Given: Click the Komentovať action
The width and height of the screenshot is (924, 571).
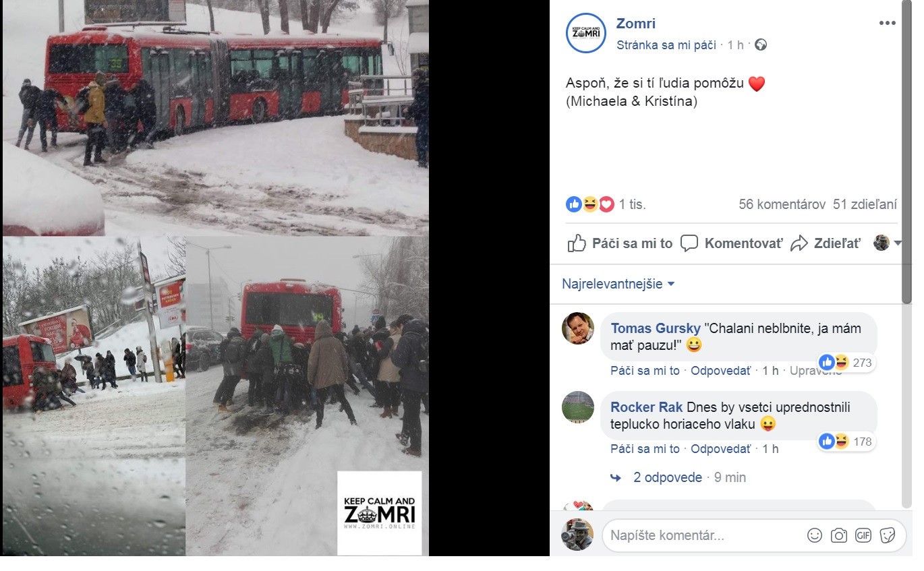Looking at the screenshot, I should (732, 243).
